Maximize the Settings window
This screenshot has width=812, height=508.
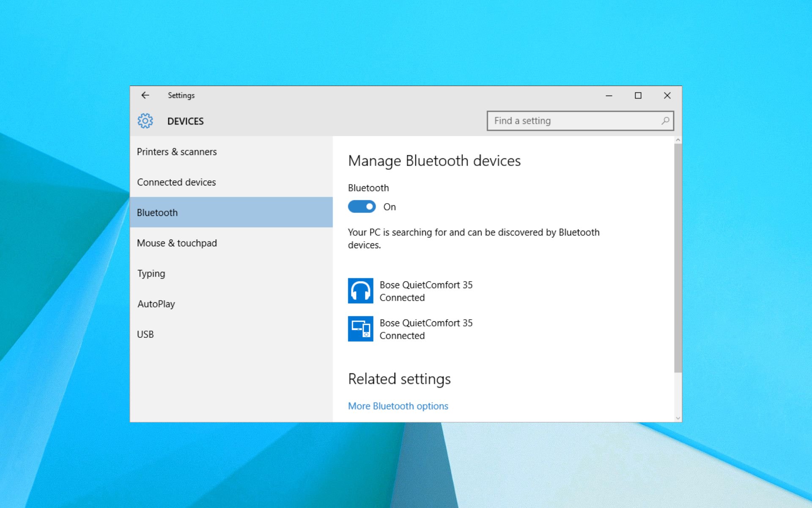[x=638, y=96]
